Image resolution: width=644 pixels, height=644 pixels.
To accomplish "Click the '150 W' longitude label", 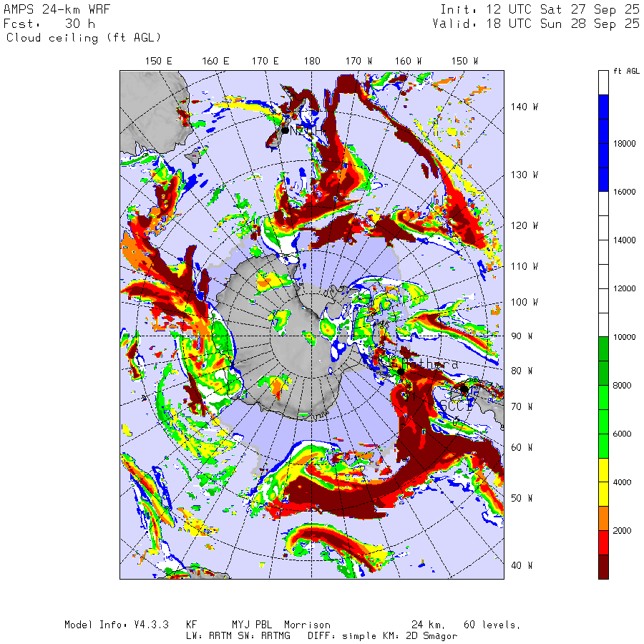I will 465,62.
